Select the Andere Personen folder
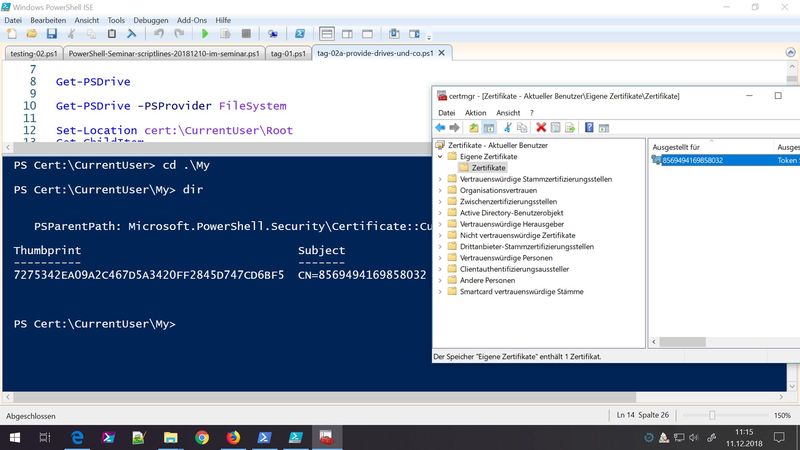Screen dimensions: 800x450 tap(488, 280)
